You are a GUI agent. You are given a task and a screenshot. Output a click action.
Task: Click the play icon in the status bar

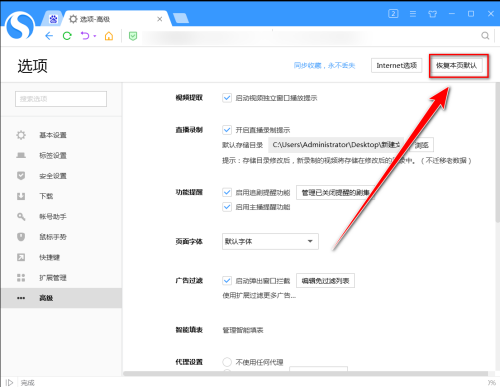[9, 382]
